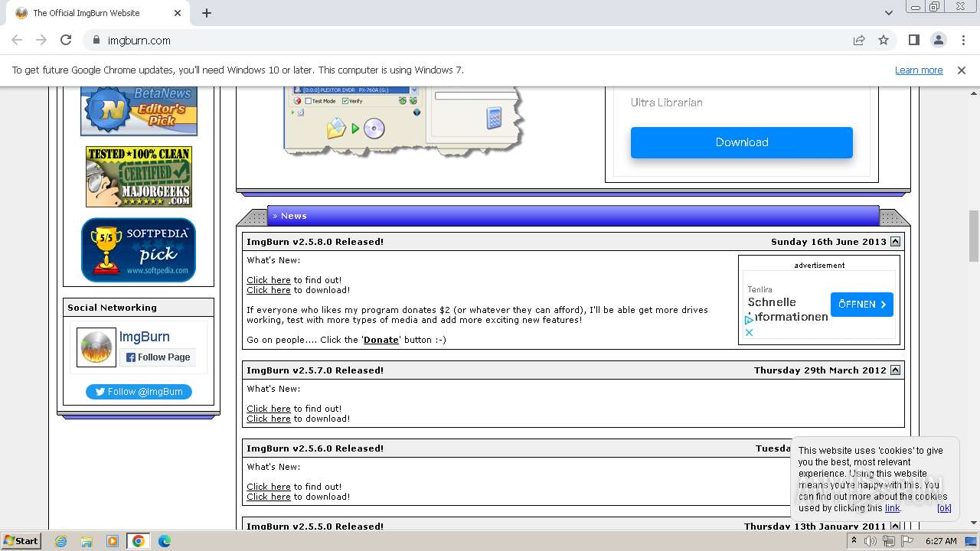The image size is (980, 551).
Task: Click the ÖFFNEN ad button
Action: point(861,304)
